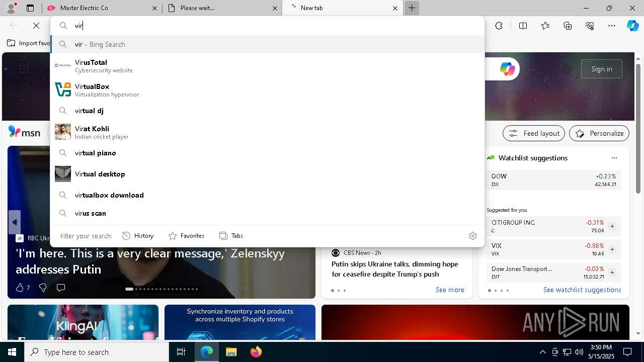Open Task View on taskbar
Viewport: 644px width, 362px height.
tap(181, 352)
